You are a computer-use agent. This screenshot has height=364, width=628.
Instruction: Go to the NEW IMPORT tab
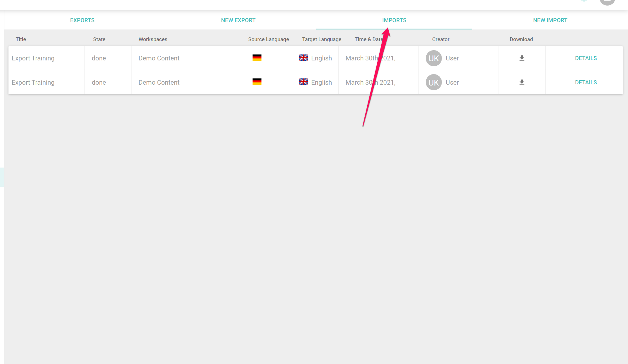[x=550, y=20]
